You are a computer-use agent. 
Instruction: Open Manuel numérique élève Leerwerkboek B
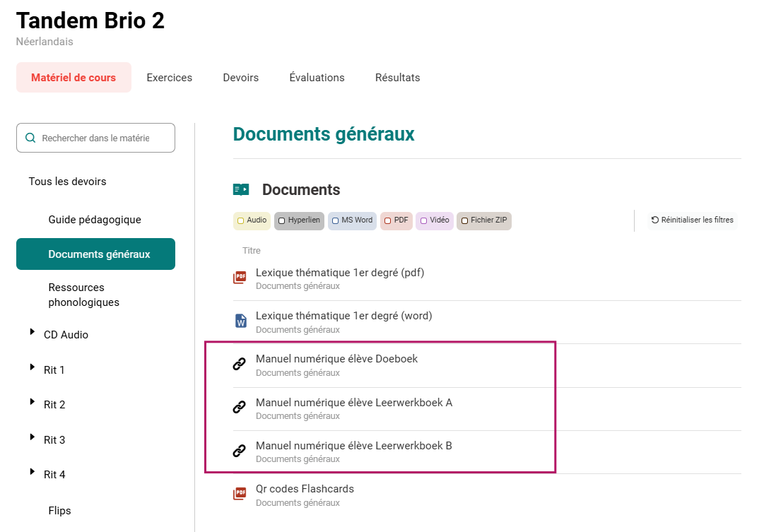354,445
